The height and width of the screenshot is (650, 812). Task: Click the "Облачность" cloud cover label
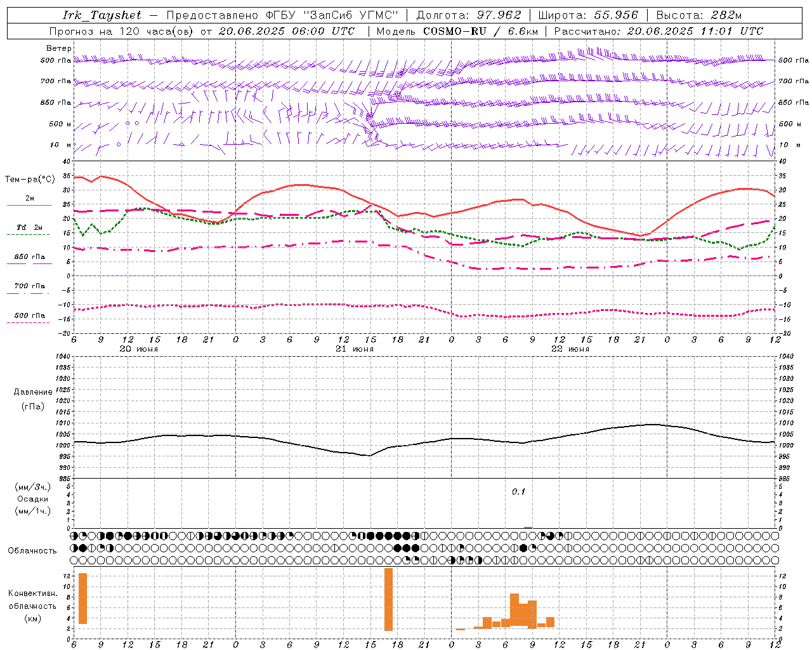[x=32, y=551]
